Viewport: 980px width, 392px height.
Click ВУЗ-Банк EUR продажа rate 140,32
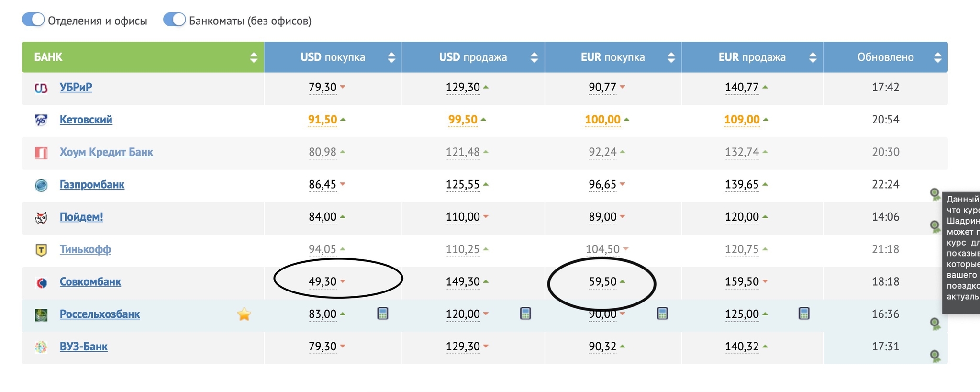742,347
